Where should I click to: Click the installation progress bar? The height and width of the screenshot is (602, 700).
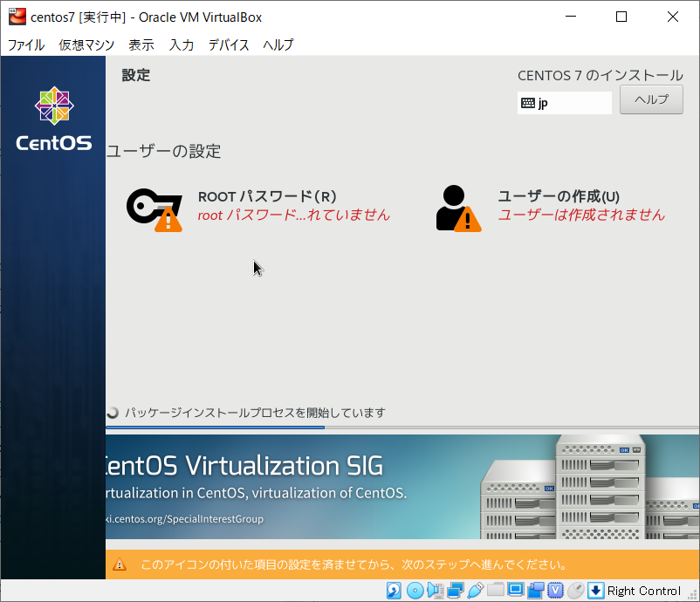click(402, 428)
